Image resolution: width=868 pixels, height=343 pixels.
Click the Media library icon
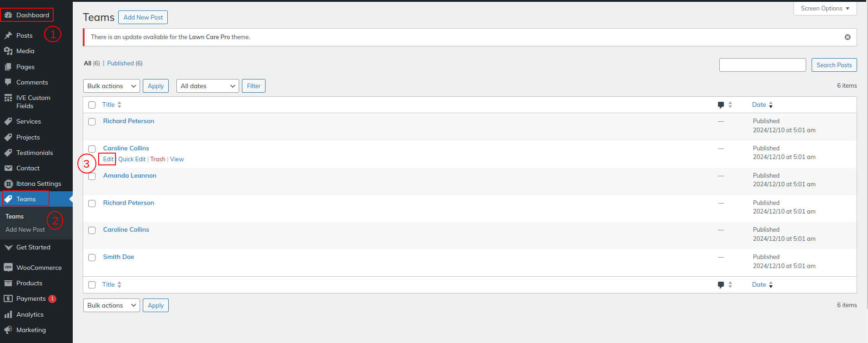(x=8, y=51)
